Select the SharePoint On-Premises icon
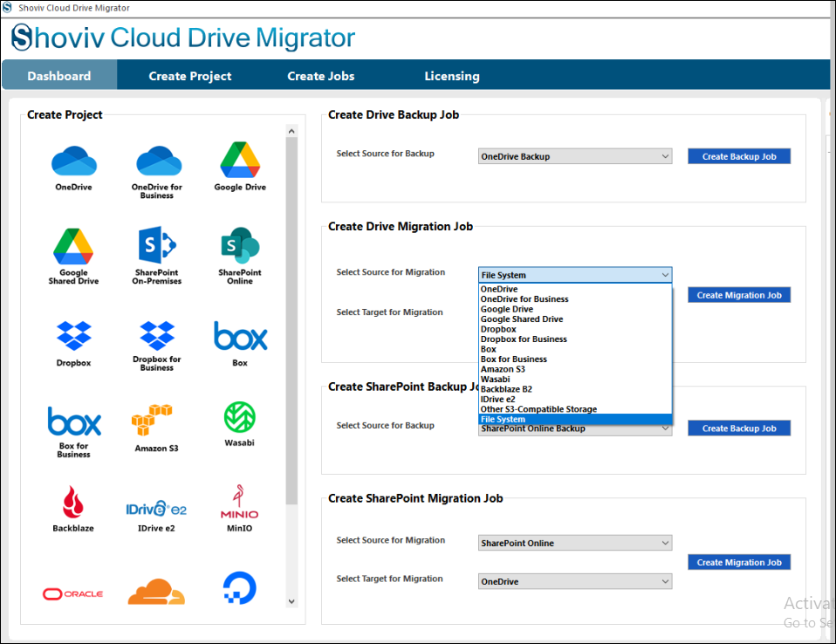The image size is (836, 644). pyautogui.click(x=157, y=245)
